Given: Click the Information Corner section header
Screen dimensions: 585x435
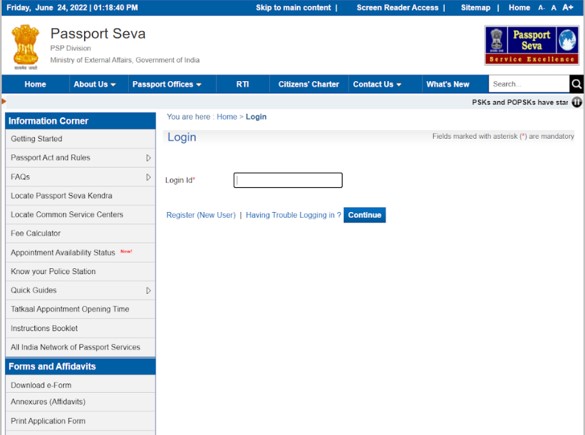Looking at the screenshot, I should click(x=80, y=121).
